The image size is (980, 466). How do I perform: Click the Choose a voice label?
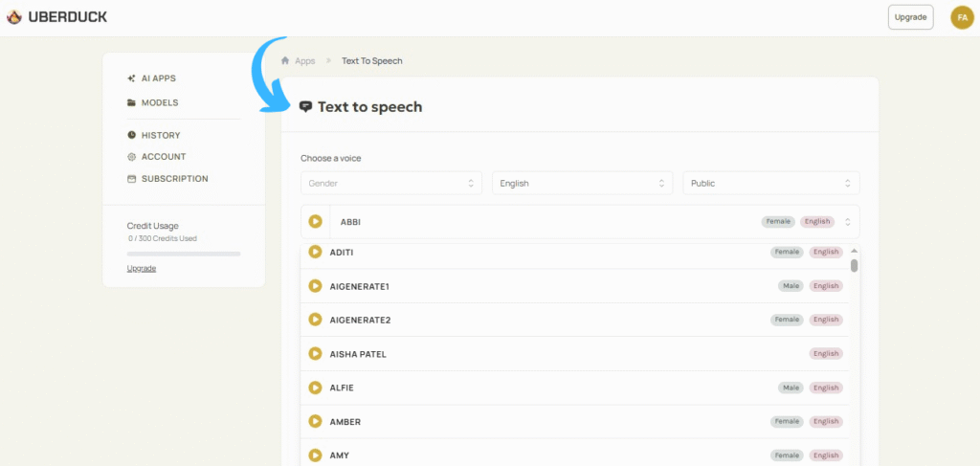(330, 158)
